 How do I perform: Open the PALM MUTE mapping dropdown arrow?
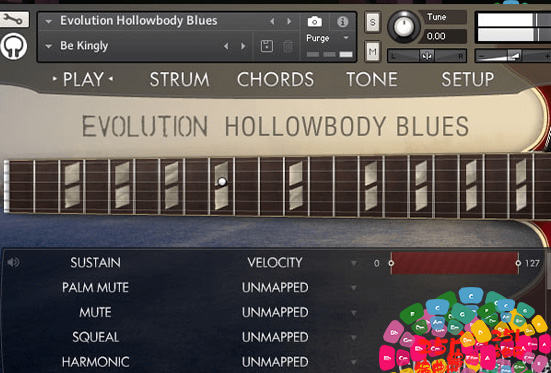pos(354,288)
